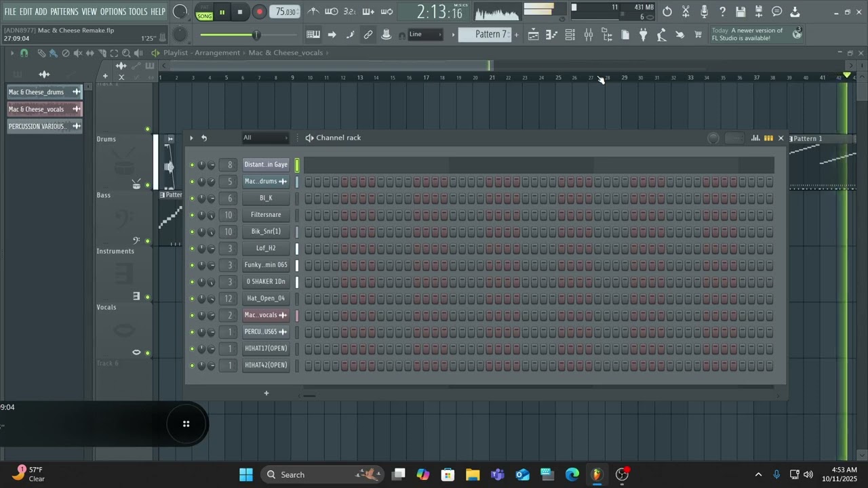Select the playlist zoom tool
Image resolution: width=868 pixels, height=488 pixels.
pos(126,53)
